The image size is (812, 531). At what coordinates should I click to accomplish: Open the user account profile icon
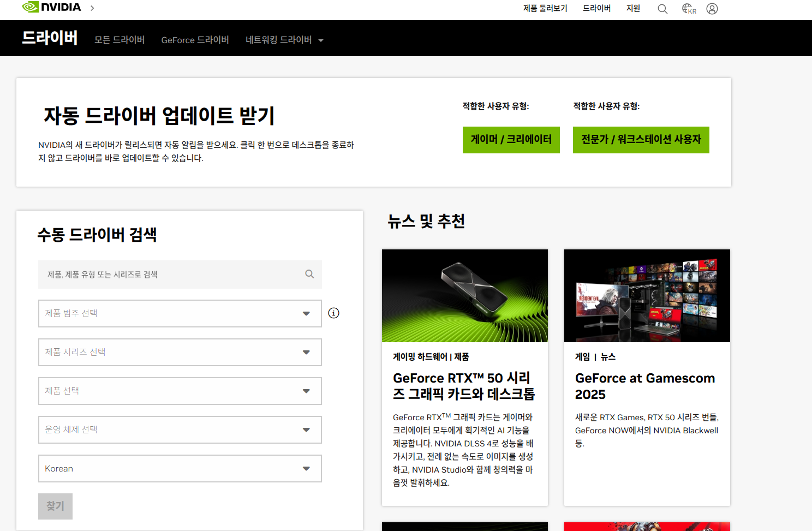click(x=712, y=9)
